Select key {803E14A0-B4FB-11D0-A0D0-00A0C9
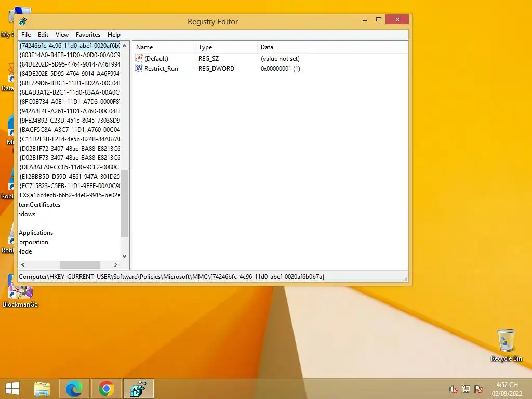The image size is (532, 399). click(70, 55)
